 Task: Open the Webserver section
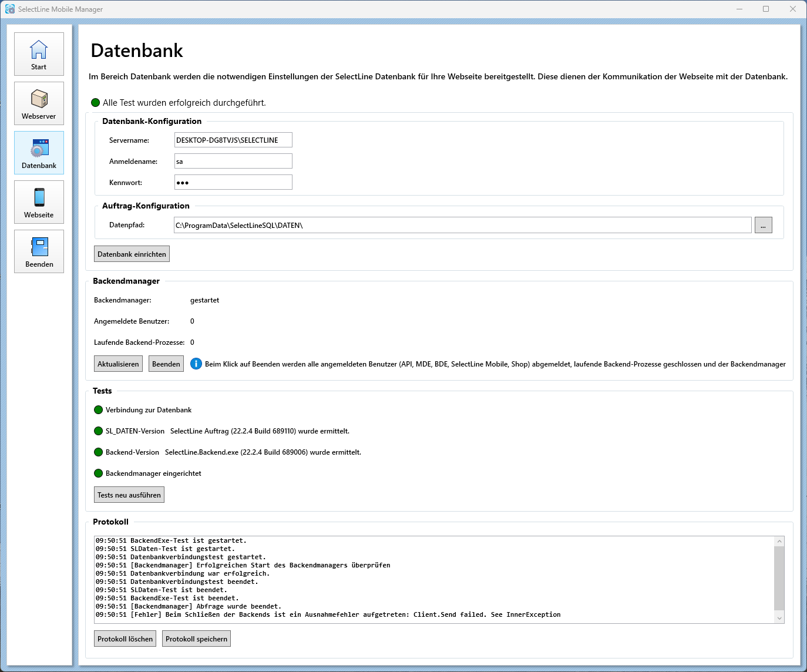39,103
